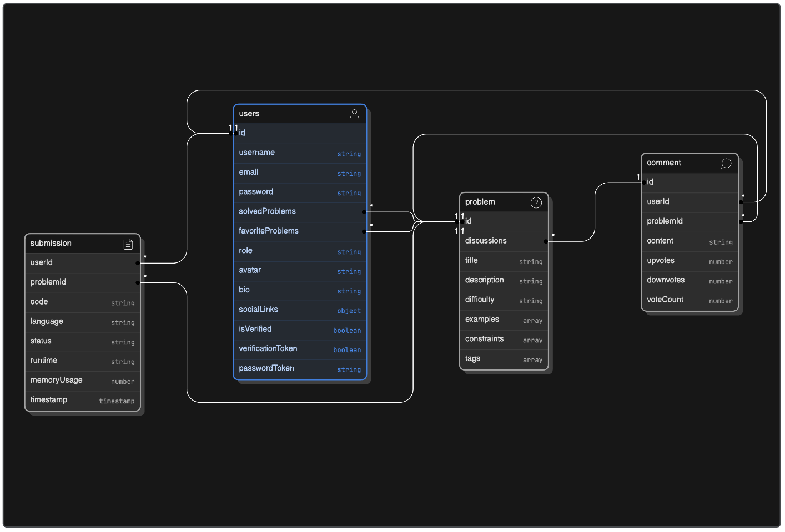Viewport: 785px width, 532px height.
Task: Select the memoryUsage number field
Action: [83, 381]
